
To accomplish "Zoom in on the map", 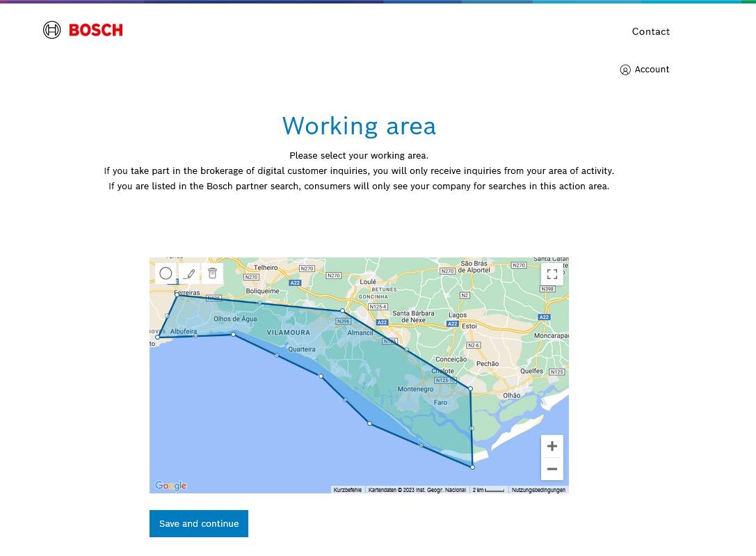I will (x=552, y=446).
